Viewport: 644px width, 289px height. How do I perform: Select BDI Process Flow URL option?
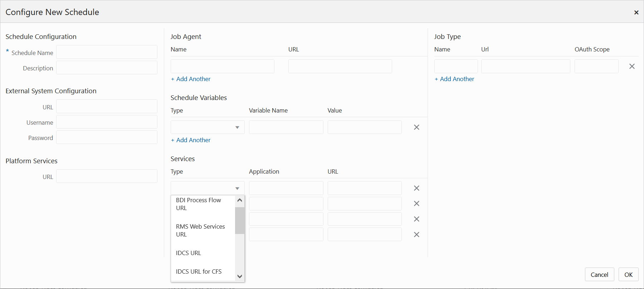coord(203,204)
